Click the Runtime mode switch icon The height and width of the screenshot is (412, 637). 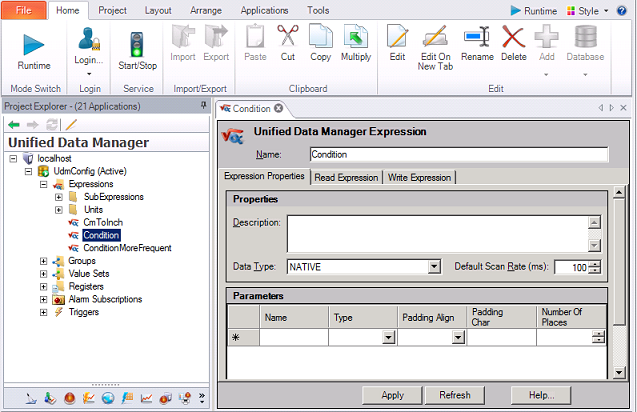(34, 43)
